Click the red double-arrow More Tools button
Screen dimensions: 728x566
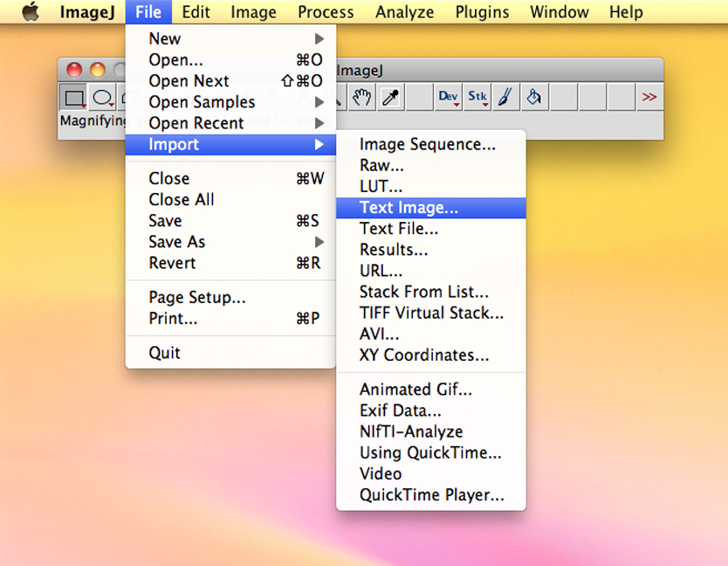click(x=649, y=98)
